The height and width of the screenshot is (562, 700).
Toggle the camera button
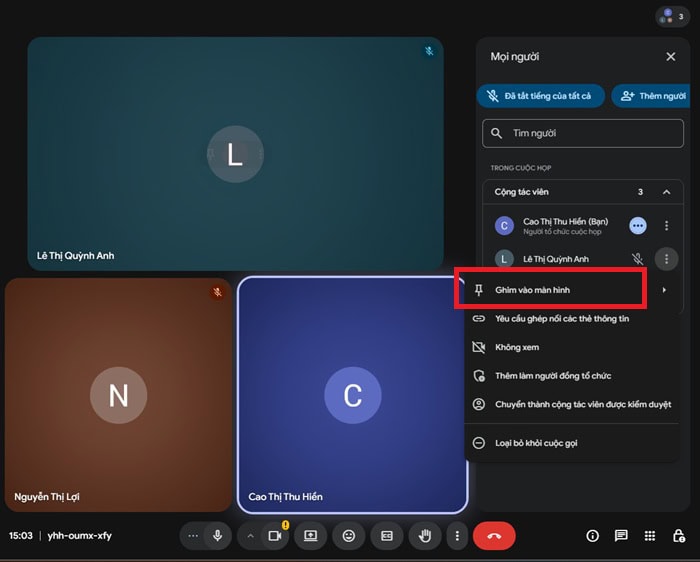[x=275, y=535]
